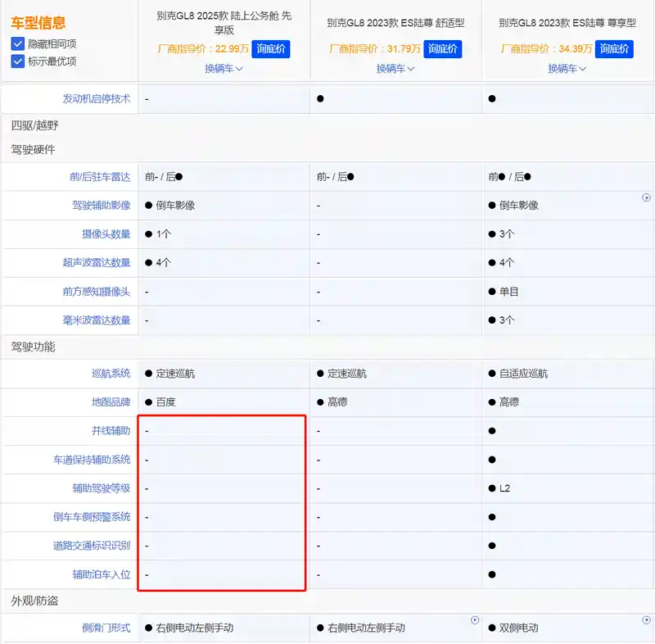Open 换辆车 dropdown for 2025款 陆上公务舱
The image size is (655, 644).
pos(224,69)
